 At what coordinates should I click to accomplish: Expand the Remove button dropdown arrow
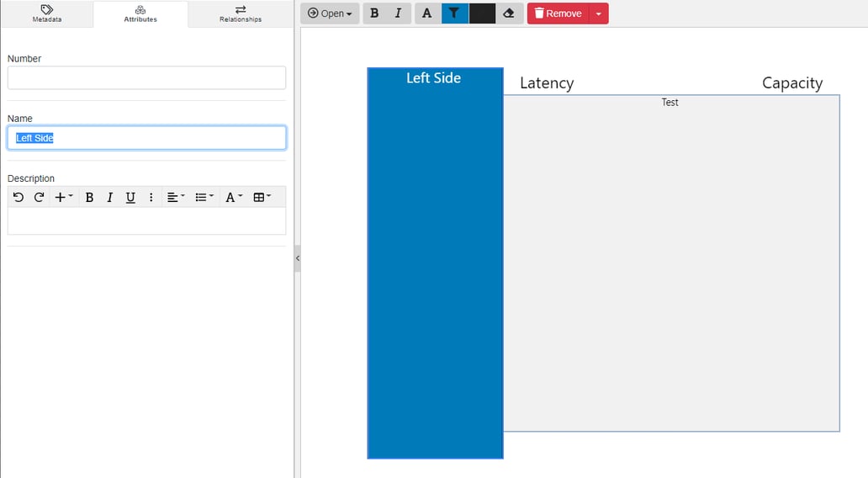click(598, 13)
